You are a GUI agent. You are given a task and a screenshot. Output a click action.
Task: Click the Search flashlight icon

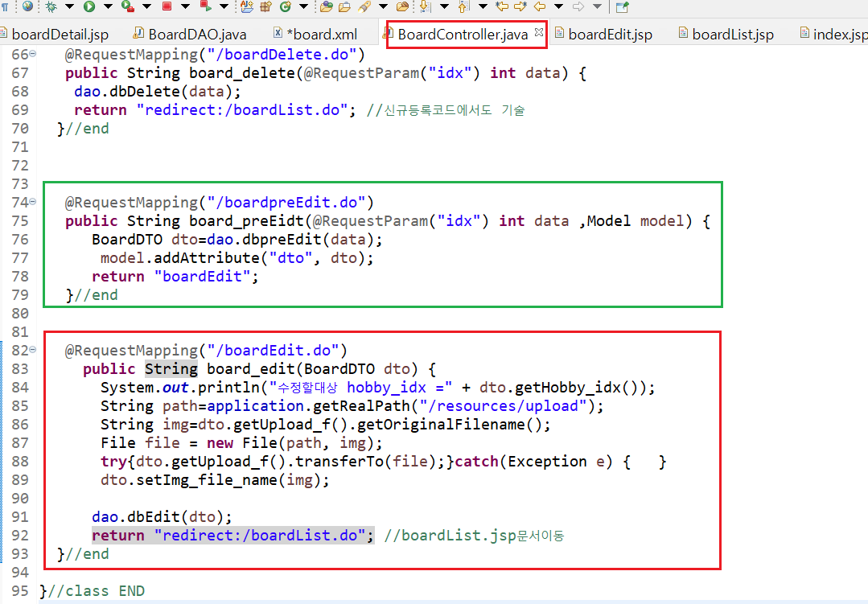[364, 6]
